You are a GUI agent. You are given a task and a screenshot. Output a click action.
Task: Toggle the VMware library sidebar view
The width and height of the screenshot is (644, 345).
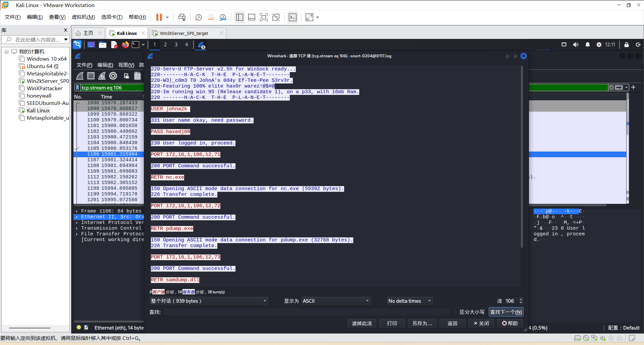coord(239,17)
